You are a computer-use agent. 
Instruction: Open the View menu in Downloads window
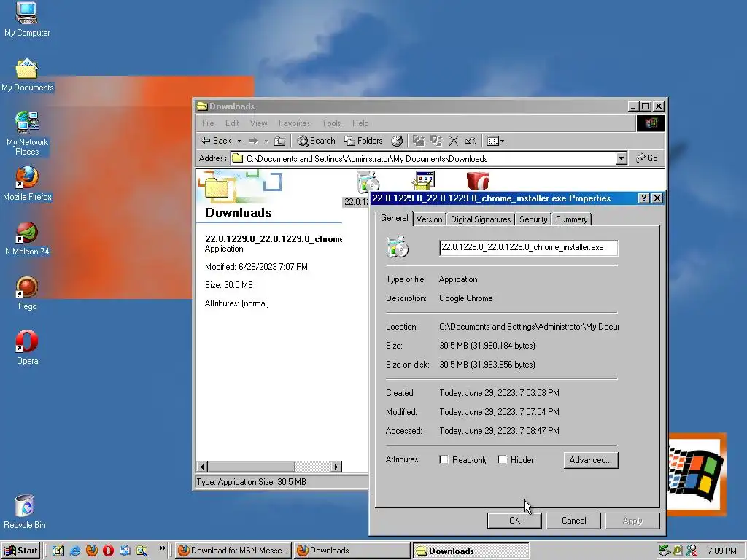[x=259, y=123]
